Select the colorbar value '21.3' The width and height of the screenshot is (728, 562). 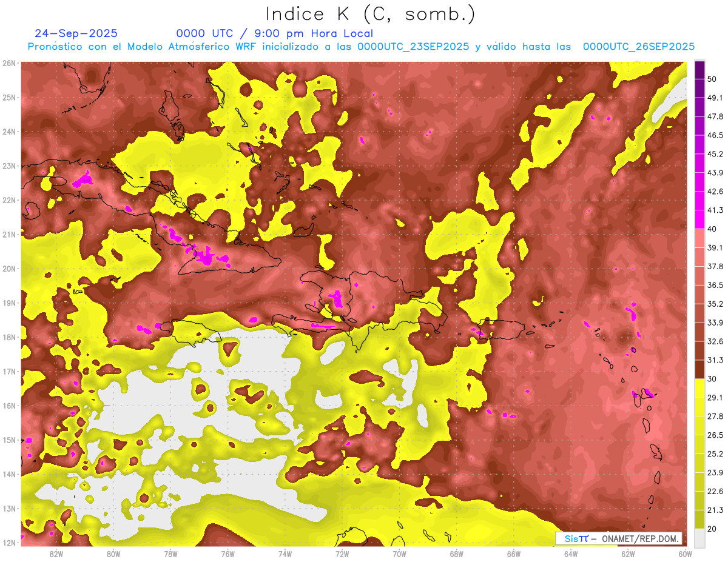[715, 510]
